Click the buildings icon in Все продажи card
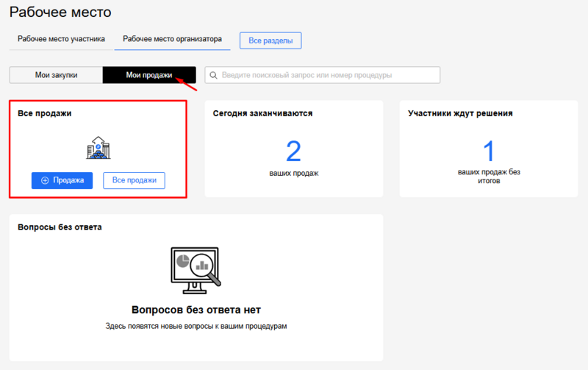 coord(98,148)
